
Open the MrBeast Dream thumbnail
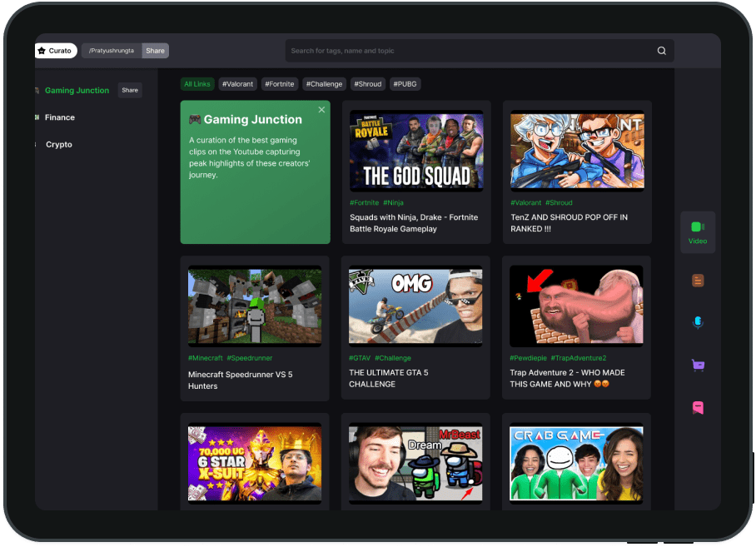point(415,463)
